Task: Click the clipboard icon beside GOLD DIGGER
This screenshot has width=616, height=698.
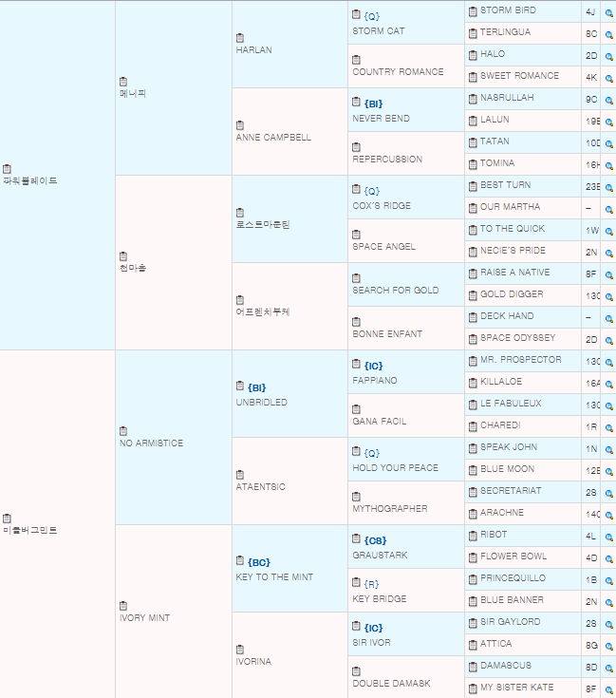Action: 473,295
